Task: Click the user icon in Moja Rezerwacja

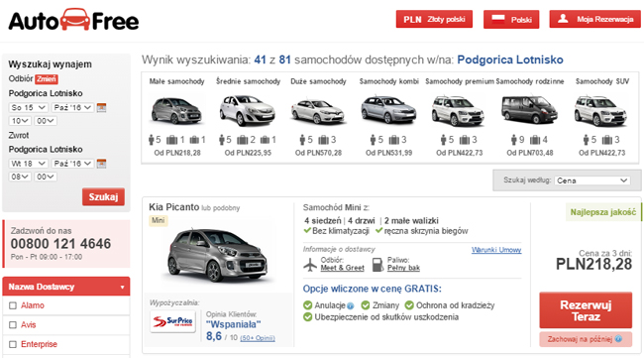Action: click(x=563, y=19)
